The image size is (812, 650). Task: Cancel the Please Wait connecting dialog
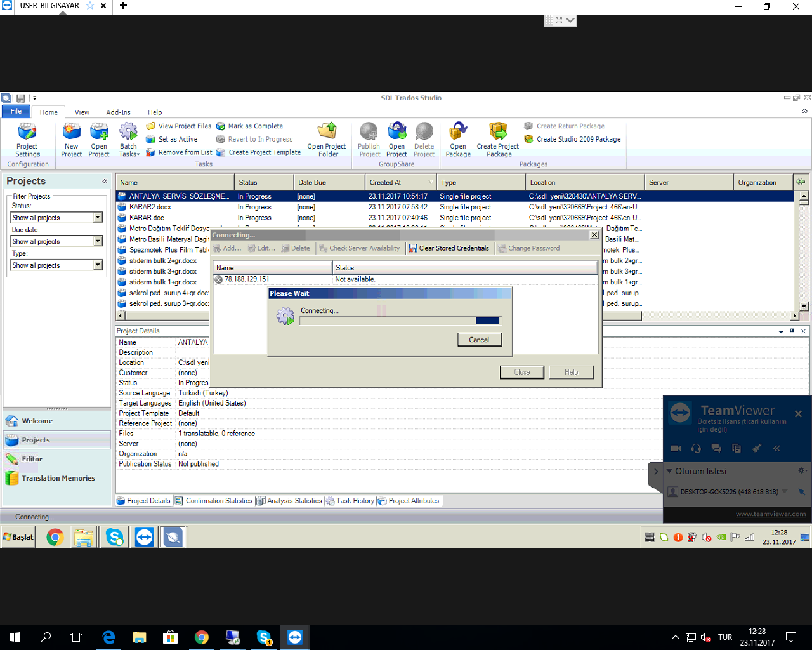(x=480, y=340)
